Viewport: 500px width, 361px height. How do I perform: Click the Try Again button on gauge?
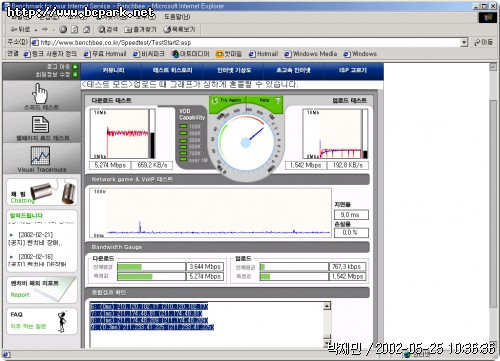(227, 100)
